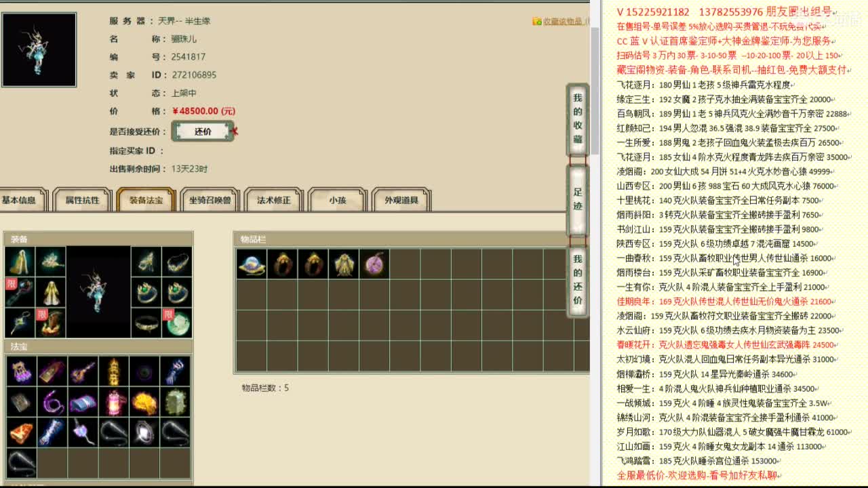
Task: Open the 我的还价 side button
Action: (x=578, y=280)
